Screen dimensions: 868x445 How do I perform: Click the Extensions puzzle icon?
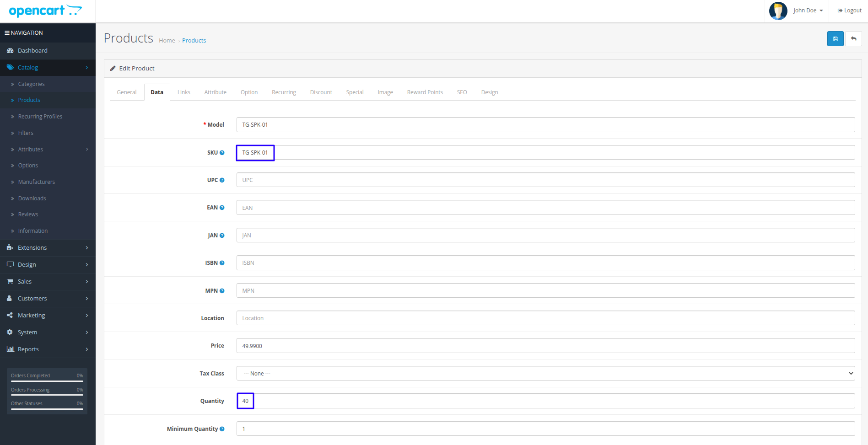pos(10,247)
